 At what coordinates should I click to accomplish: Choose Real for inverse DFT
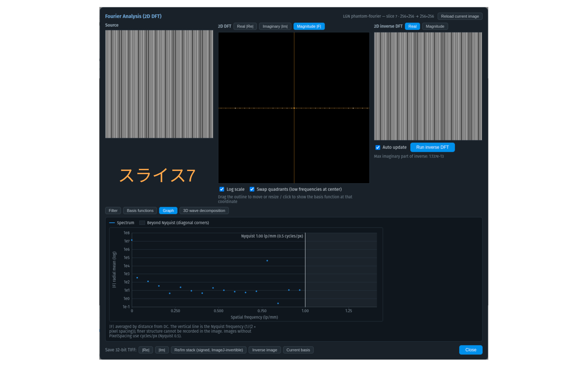[x=412, y=26]
